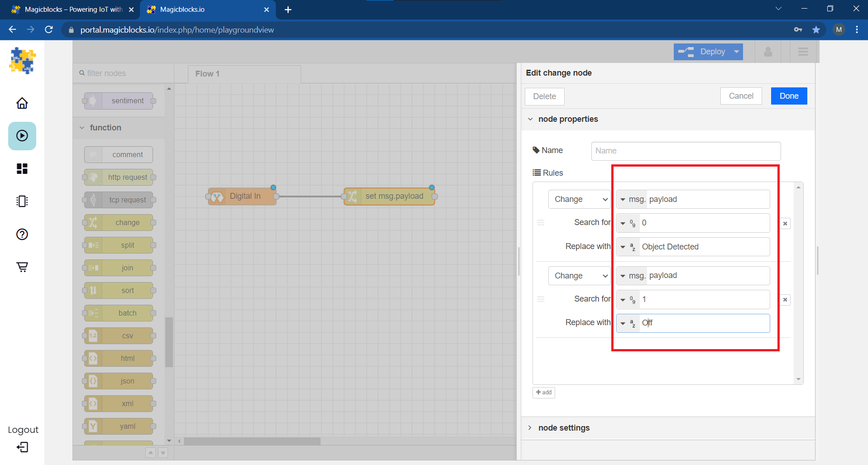Switch to the Magicblocks Powering IoT browser tab
The image size is (868, 465).
(x=68, y=9)
